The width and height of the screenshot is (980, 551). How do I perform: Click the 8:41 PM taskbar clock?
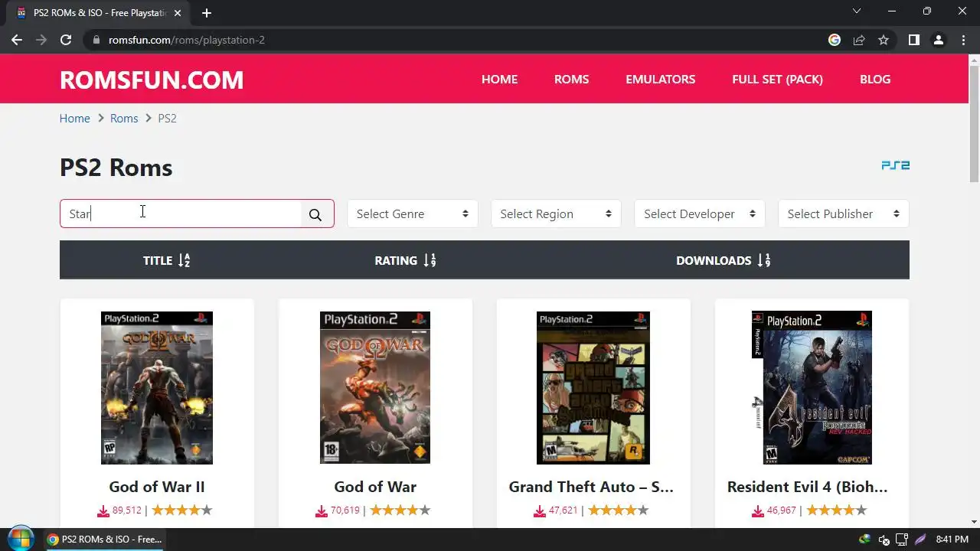pyautogui.click(x=953, y=540)
